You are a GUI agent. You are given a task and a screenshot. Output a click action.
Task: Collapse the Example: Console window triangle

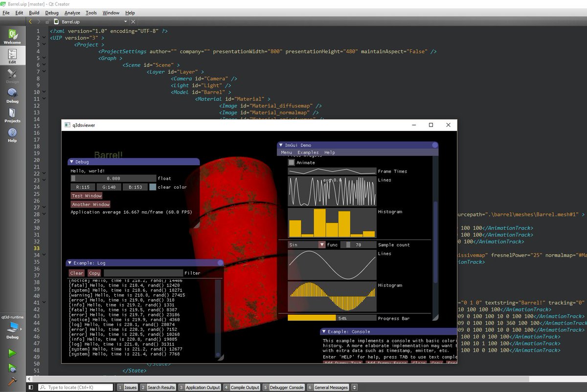(324, 331)
